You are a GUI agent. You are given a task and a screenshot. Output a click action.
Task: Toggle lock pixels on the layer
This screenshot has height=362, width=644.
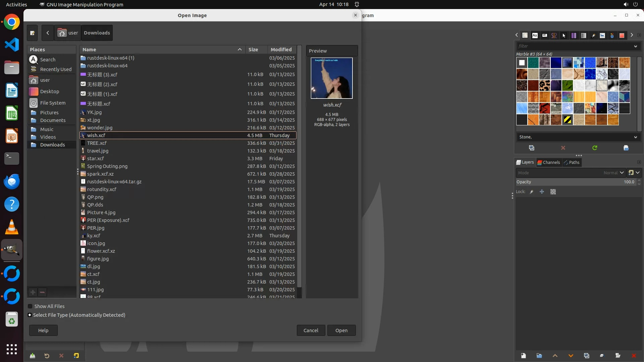(x=531, y=192)
